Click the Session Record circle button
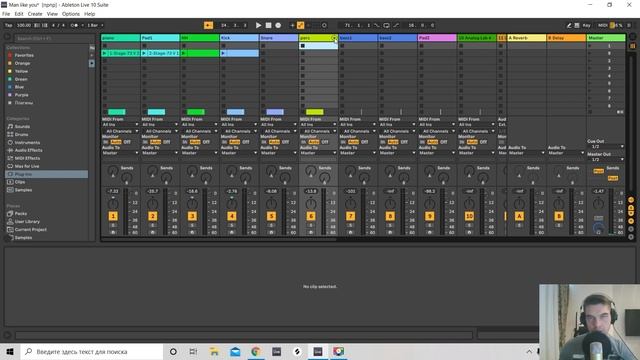 tap(324, 25)
